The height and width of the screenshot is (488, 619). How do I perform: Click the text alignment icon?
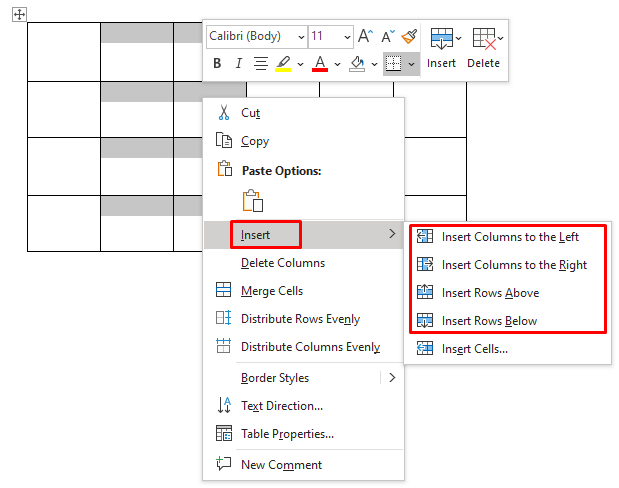pyautogui.click(x=261, y=64)
